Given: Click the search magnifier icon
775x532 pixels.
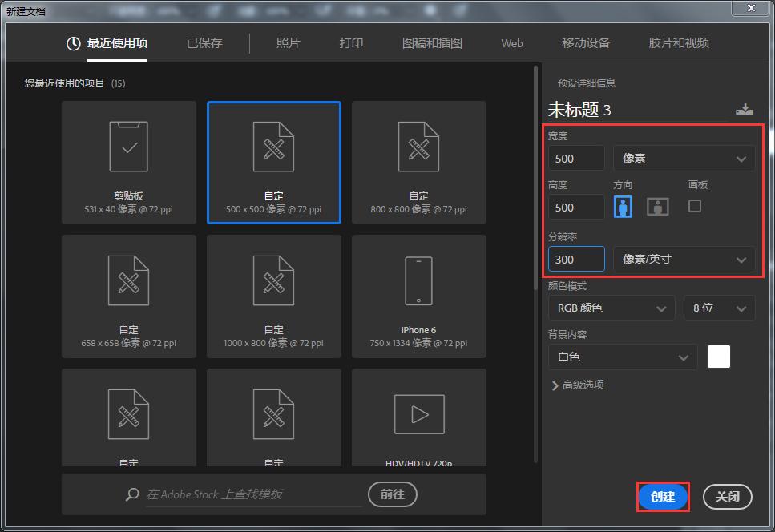Looking at the screenshot, I should 131,494.
